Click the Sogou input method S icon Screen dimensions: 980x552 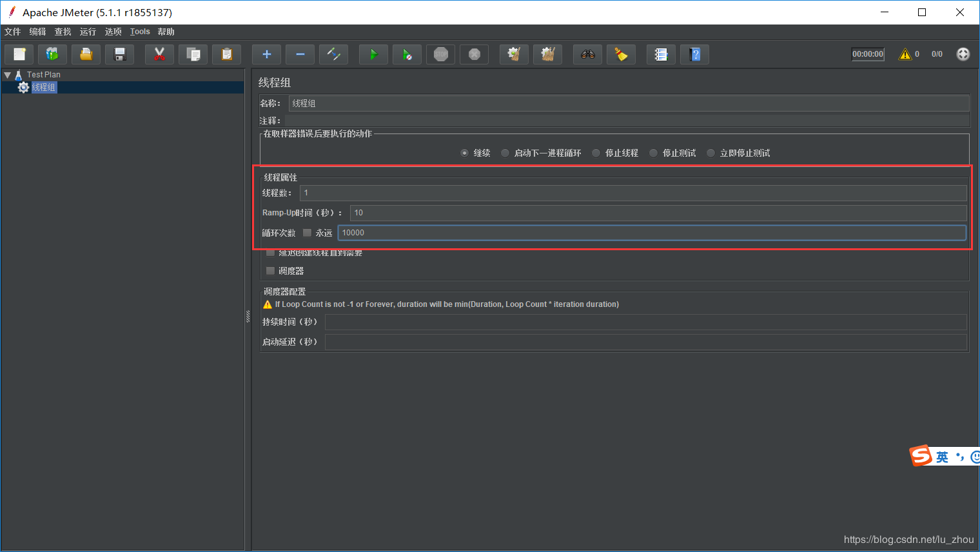pos(921,456)
